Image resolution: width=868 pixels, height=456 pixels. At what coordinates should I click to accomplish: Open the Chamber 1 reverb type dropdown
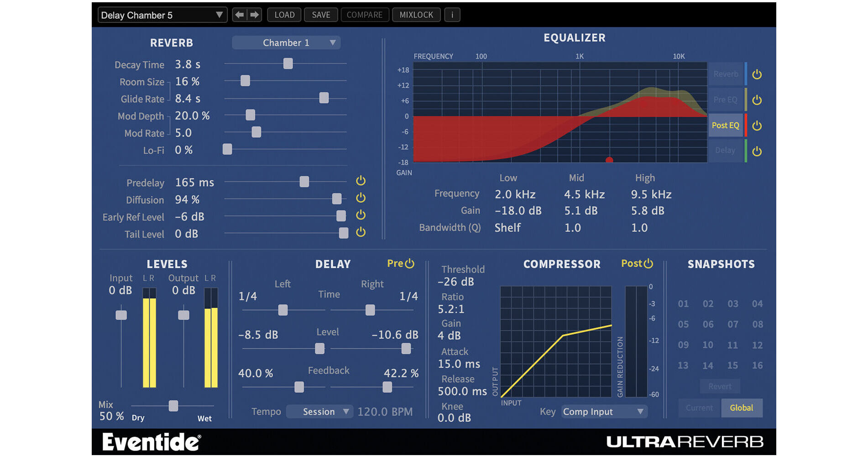pos(286,42)
